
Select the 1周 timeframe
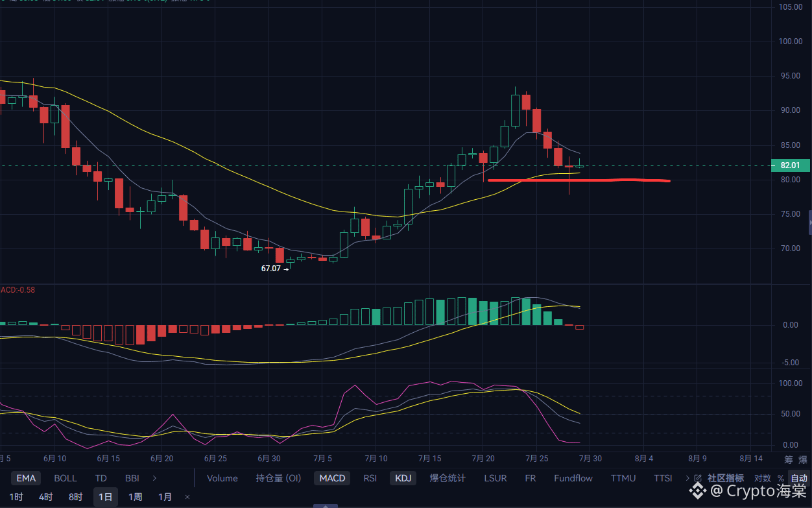coord(135,497)
